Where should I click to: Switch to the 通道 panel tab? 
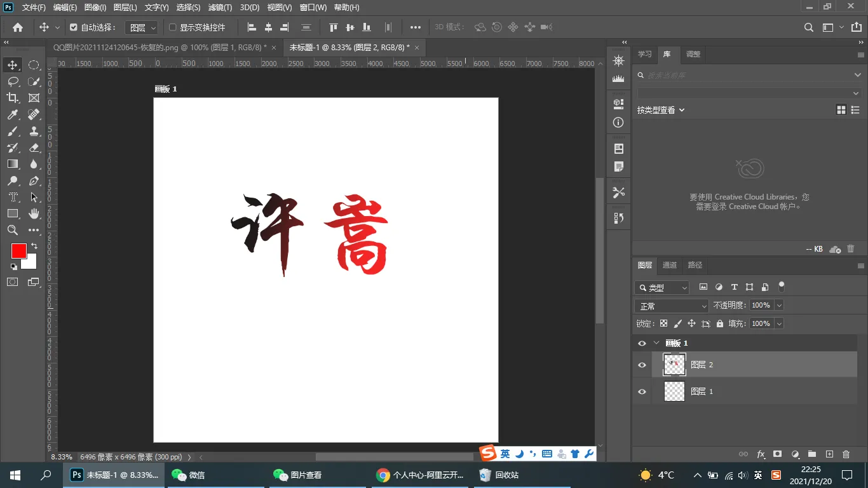tap(670, 265)
